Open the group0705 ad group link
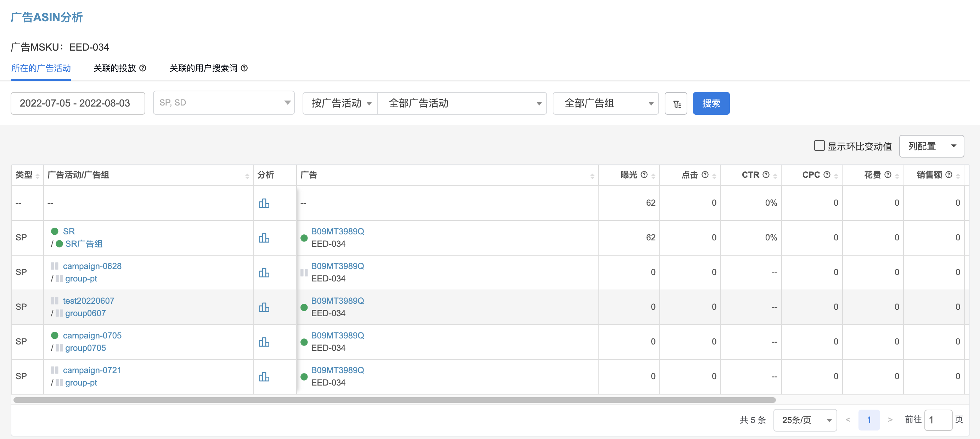Screen dimensions: 980x439 pos(85,348)
